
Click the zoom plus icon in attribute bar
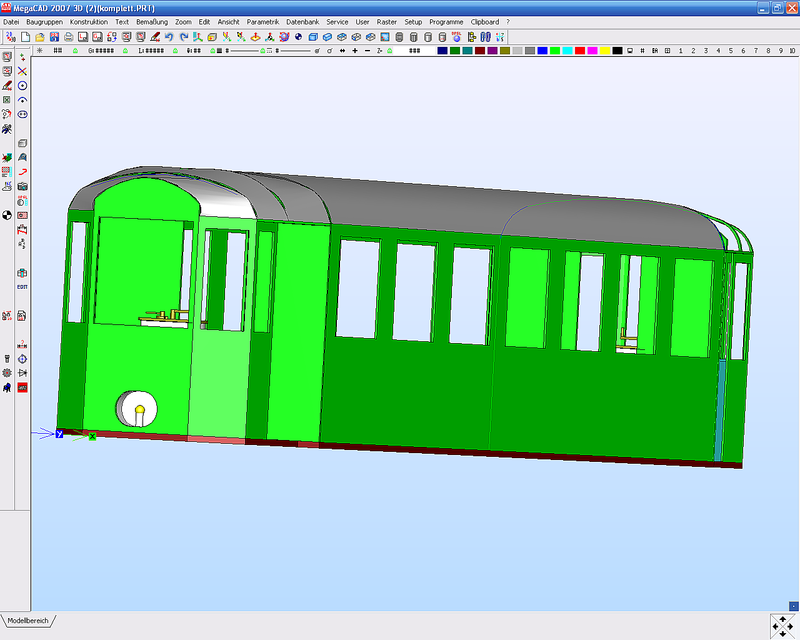pyautogui.click(x=355, y=51)
